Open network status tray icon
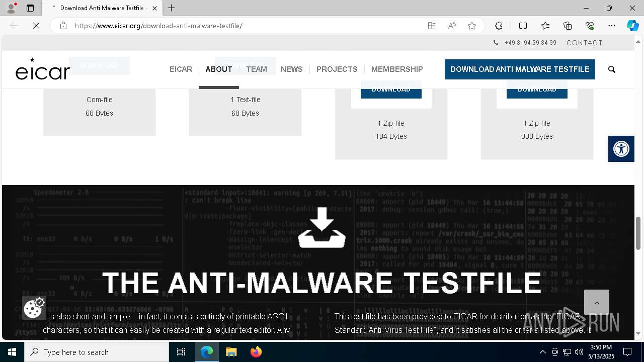Screen dimensions: 644x362 tap(567, 352)
